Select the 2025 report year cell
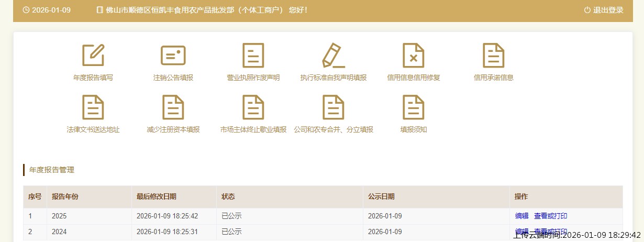This screenshot has height=242, width=644. pos(59,216)
